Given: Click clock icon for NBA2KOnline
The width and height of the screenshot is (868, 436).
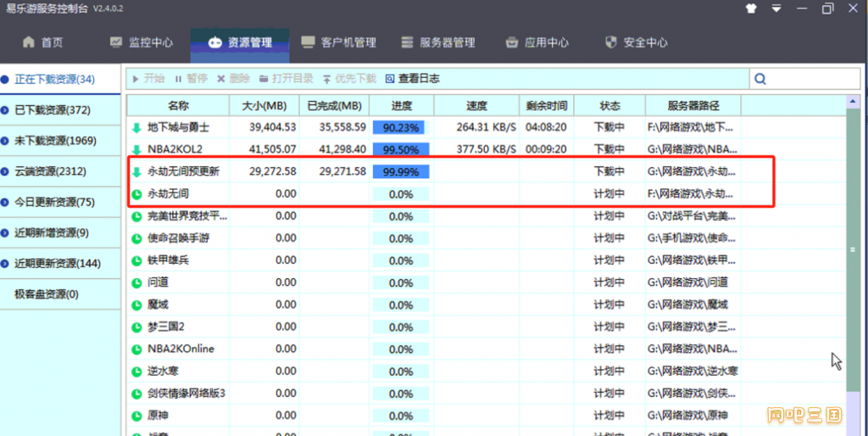Looking at the screenshot, I should tap(136, 349).
